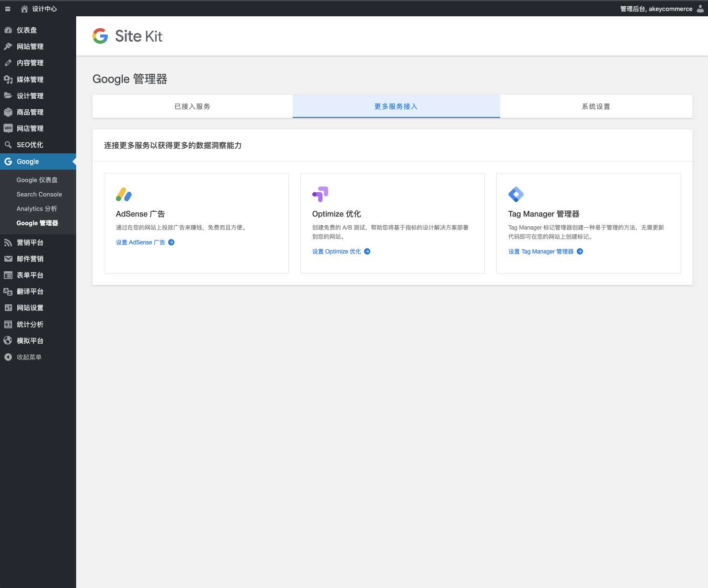Click the Tag Manager diamond logo icon
The width and height of the screenshot is (708, 588).
pos(516,194)
